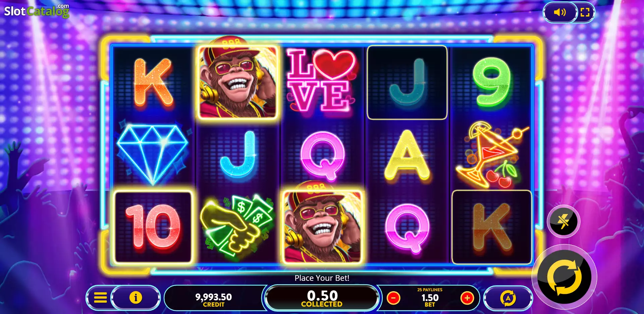Click the red 10 symbol
Image resolution: width=644 pixels, height=314 pixels.
(x=153, y=227)
